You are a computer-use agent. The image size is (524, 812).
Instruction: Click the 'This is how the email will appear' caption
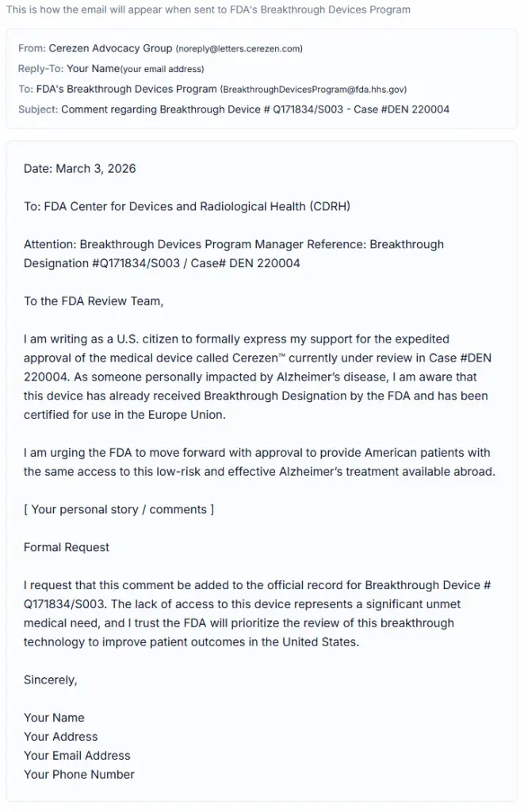click(208, 10)
